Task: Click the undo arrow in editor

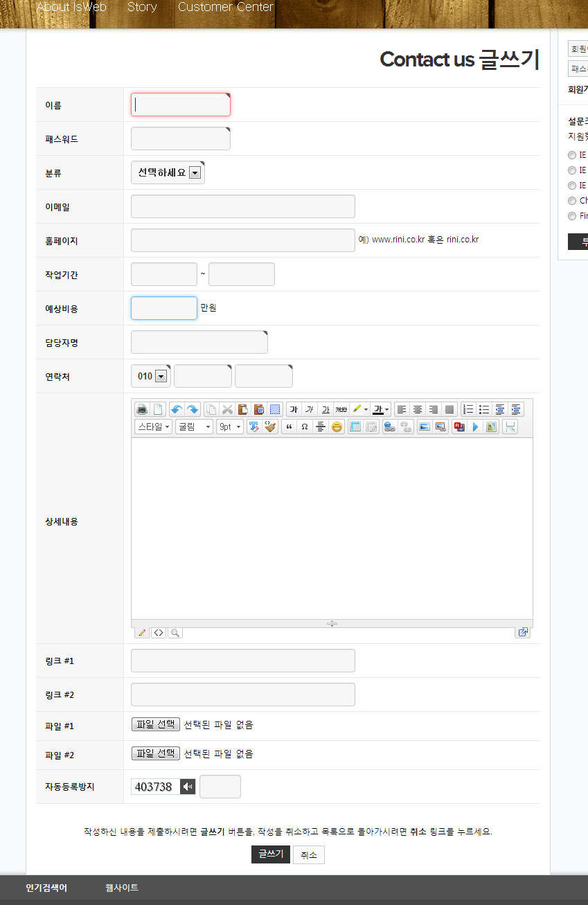Action: (x=177, y=409)
